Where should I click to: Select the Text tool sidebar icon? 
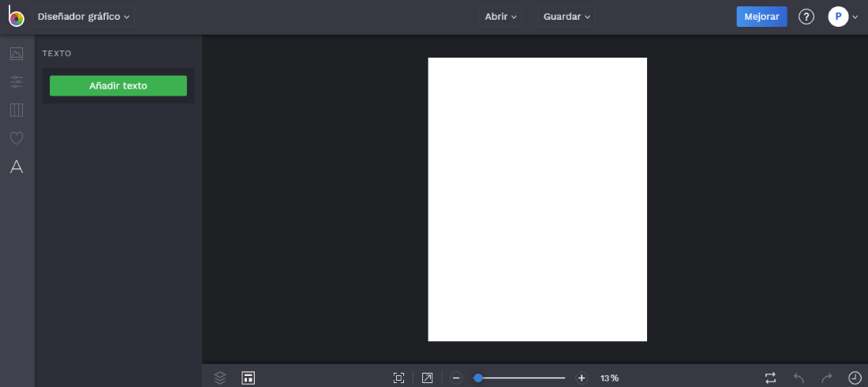click(x=17, y=167)
